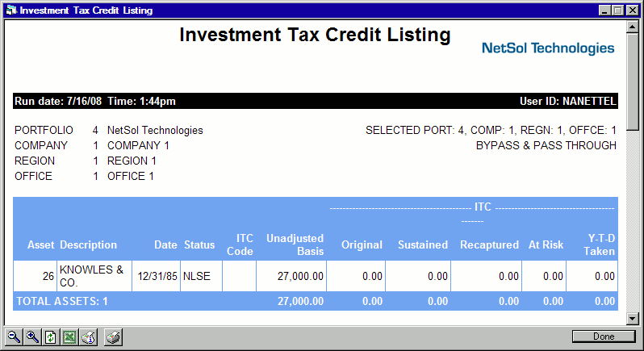Zoom in on the report preview
The height and width of the screenshot is (351, 644).
[32, 337]
